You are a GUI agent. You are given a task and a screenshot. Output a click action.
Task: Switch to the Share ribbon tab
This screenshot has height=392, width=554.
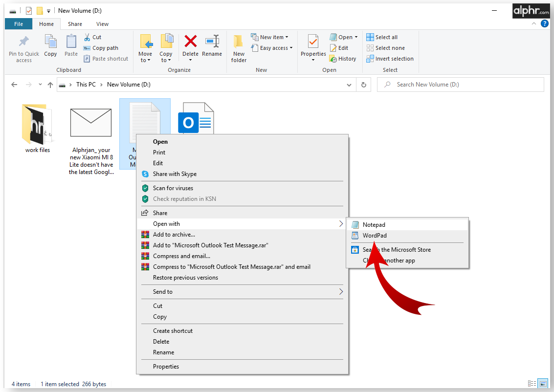tap(75, 24)
